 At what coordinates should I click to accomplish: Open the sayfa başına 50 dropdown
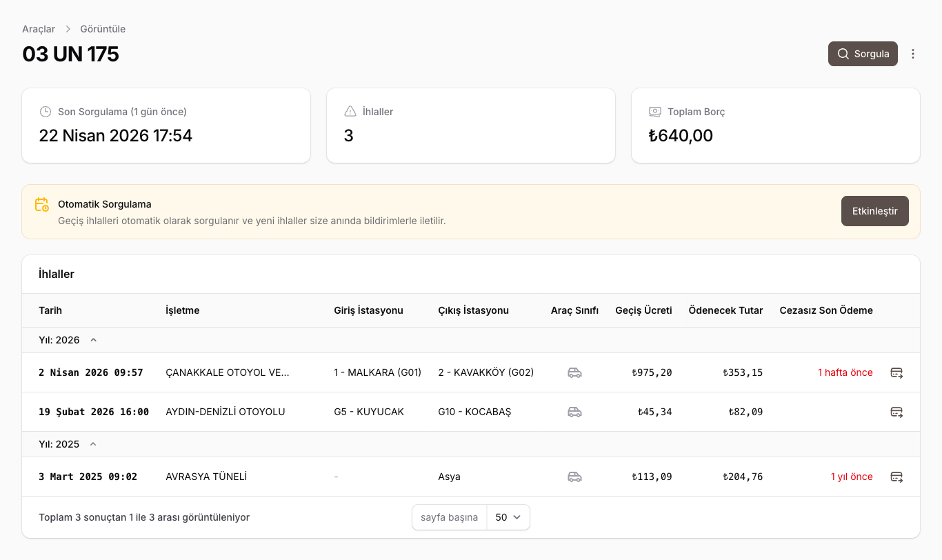click(x=508, y=517)
